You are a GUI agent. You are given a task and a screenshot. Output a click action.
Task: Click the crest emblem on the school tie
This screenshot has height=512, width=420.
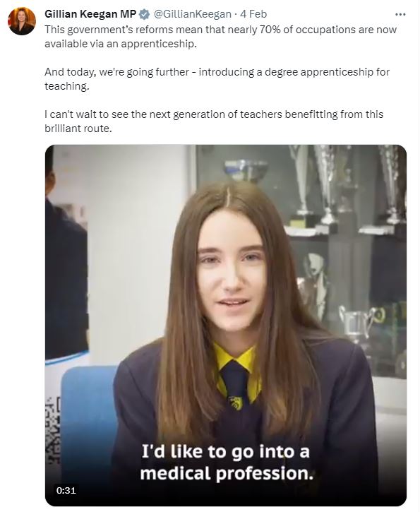[236, 403]
